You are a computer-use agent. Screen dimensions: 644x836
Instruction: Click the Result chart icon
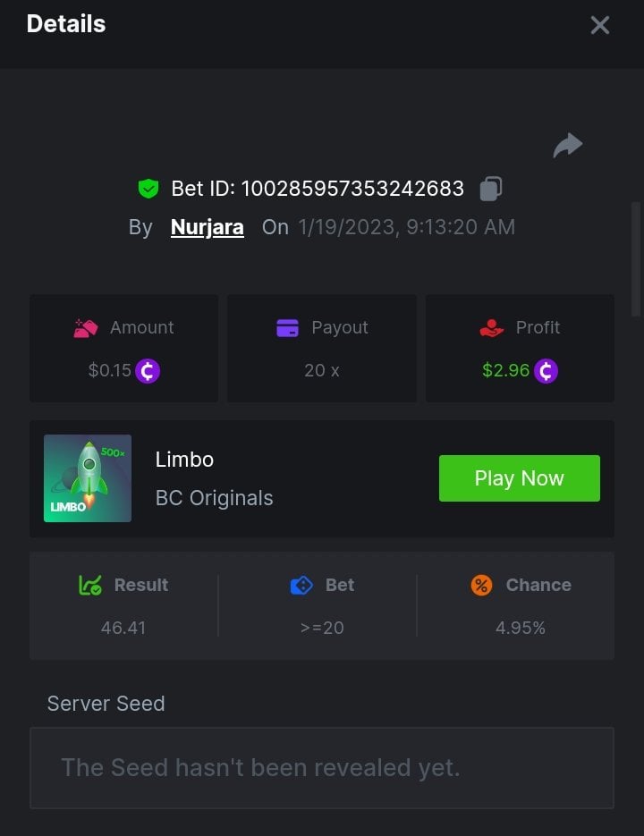90,586
